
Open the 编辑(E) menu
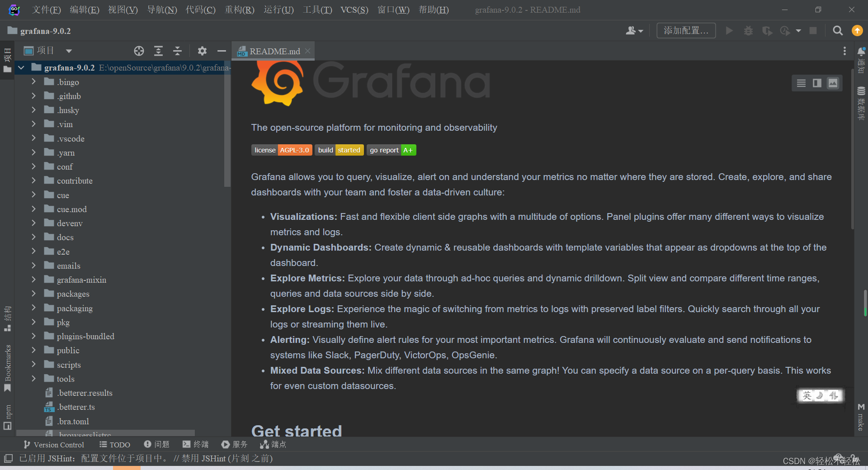(85, 10)
